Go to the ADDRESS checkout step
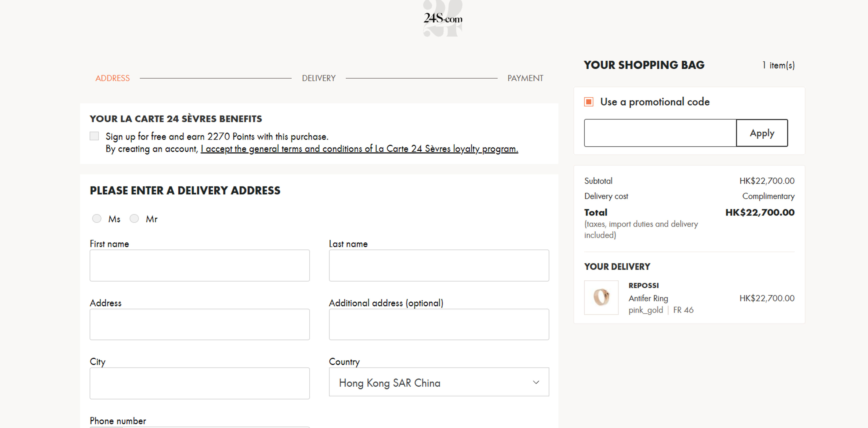Screen dimensions: 868x428 (x=112, y=78)
